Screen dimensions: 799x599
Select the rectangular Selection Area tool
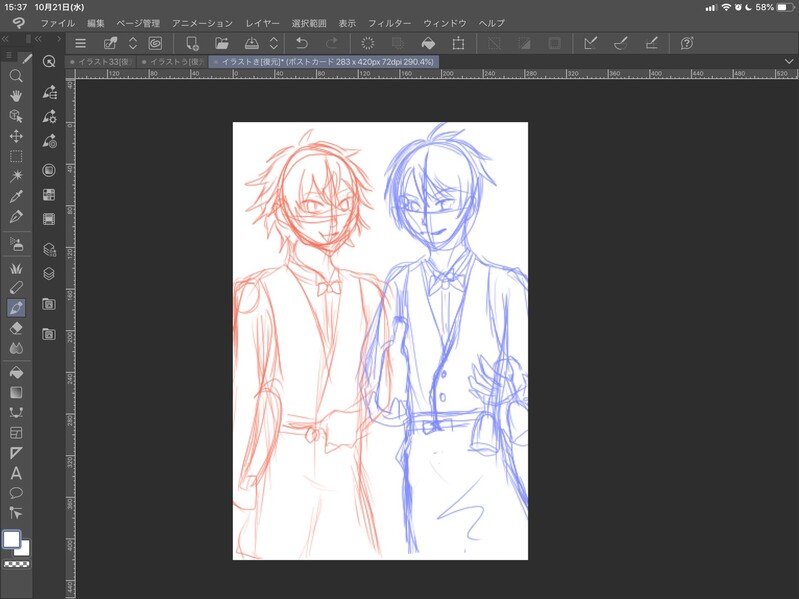pyautogui.click(x=16, y=156)
